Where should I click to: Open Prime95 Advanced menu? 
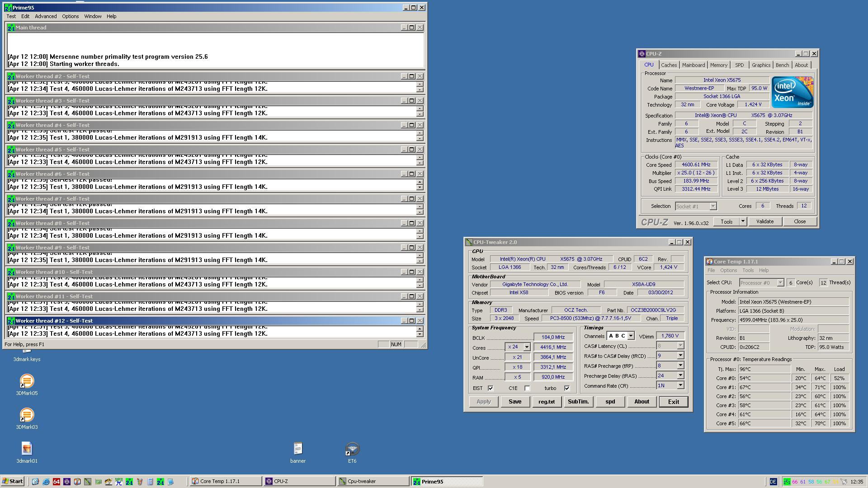[46, 16]
